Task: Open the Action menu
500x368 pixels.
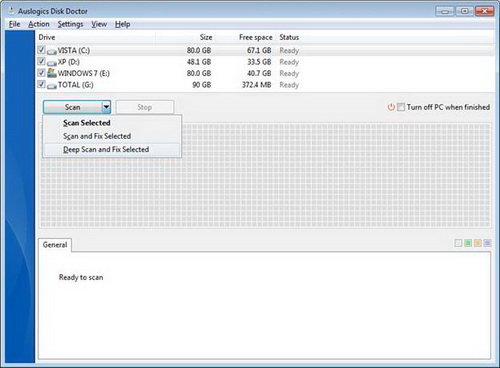Action: click(39, 24)
